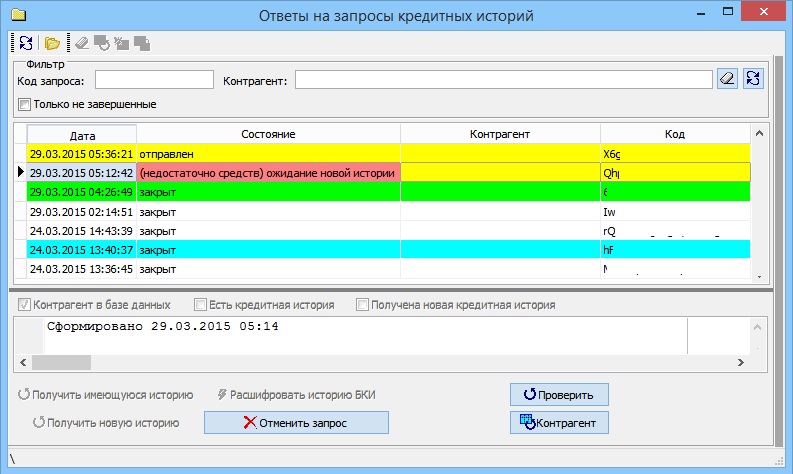Click the Состояние column header
Image resolution: width=793 pixels, height=474 pixels.
268,134
